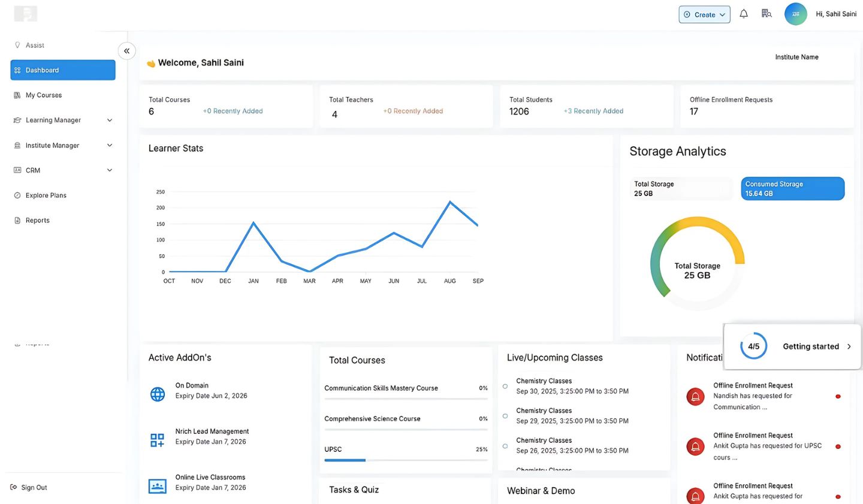Click the Nrich Lead Management add-on icon
Image resolution: width=863 pixels, height=504 pixels.
point(158,440)
